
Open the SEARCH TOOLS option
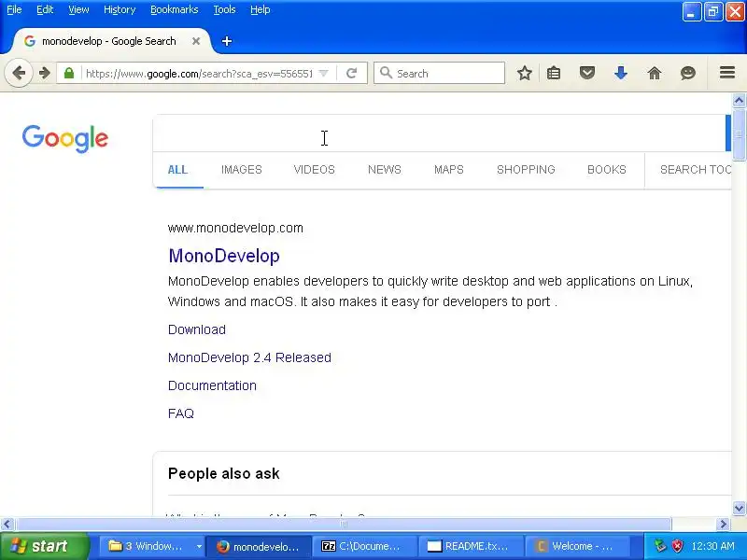coord(695,170)
